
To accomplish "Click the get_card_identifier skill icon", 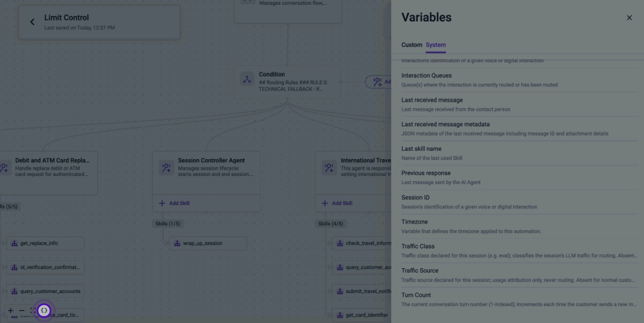I will [340, 315].
